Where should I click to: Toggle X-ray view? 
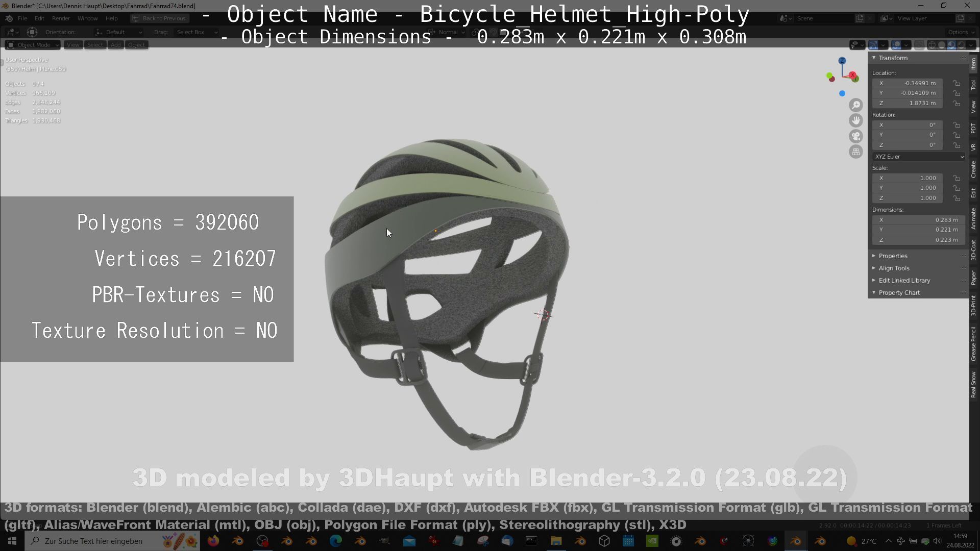(x=919, y=45)
